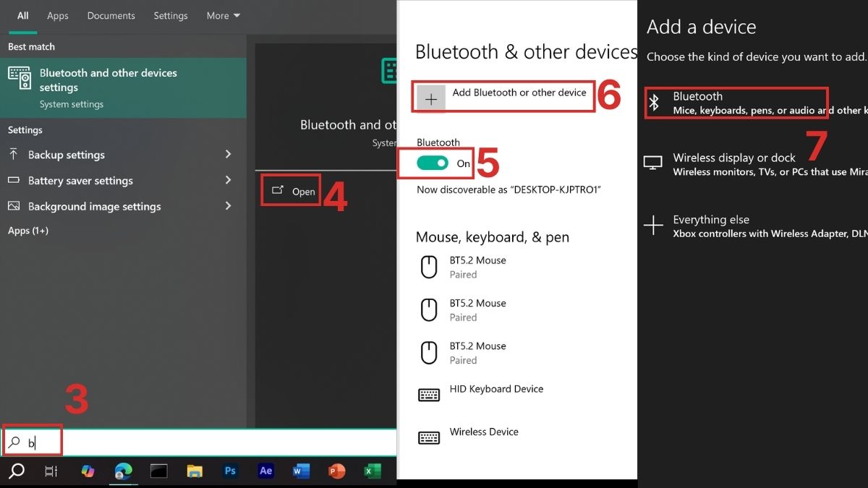
Task: Open the More dropdown in search filters
Action: (x=223, y=16)
